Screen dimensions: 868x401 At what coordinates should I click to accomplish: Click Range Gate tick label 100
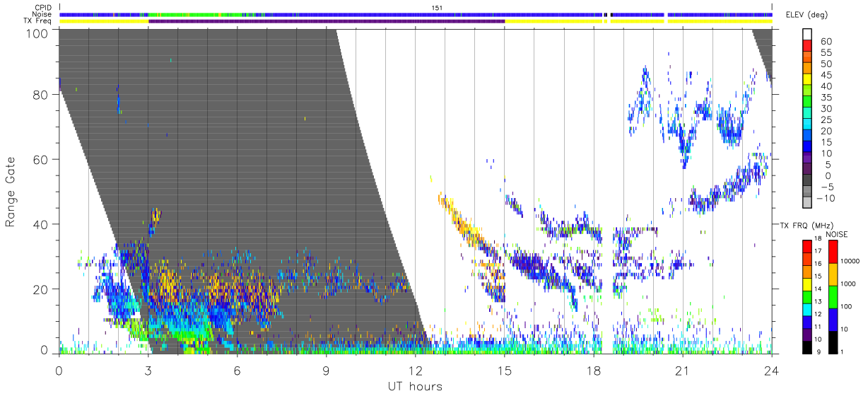pyautogui.click(x=37, y=33)
